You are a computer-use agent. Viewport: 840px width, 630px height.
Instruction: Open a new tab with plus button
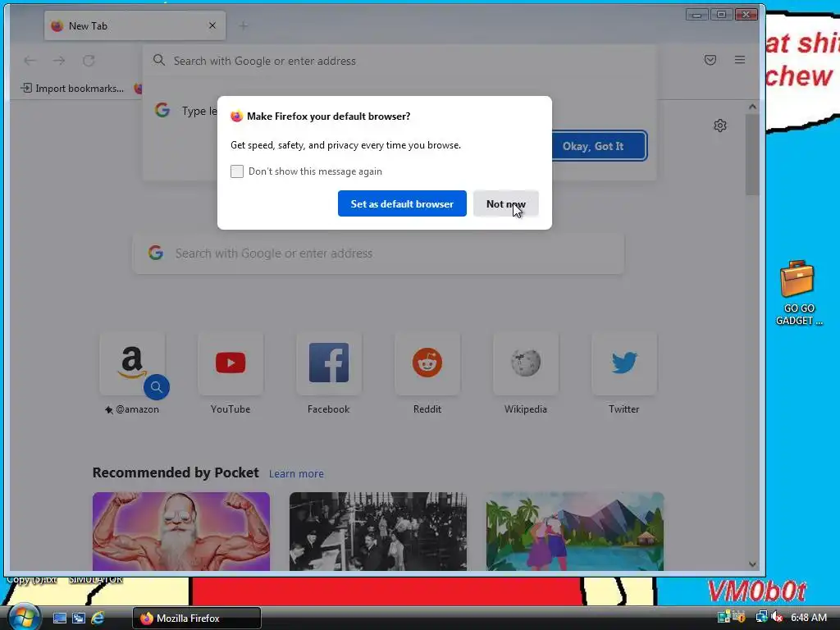click(243, 25)
